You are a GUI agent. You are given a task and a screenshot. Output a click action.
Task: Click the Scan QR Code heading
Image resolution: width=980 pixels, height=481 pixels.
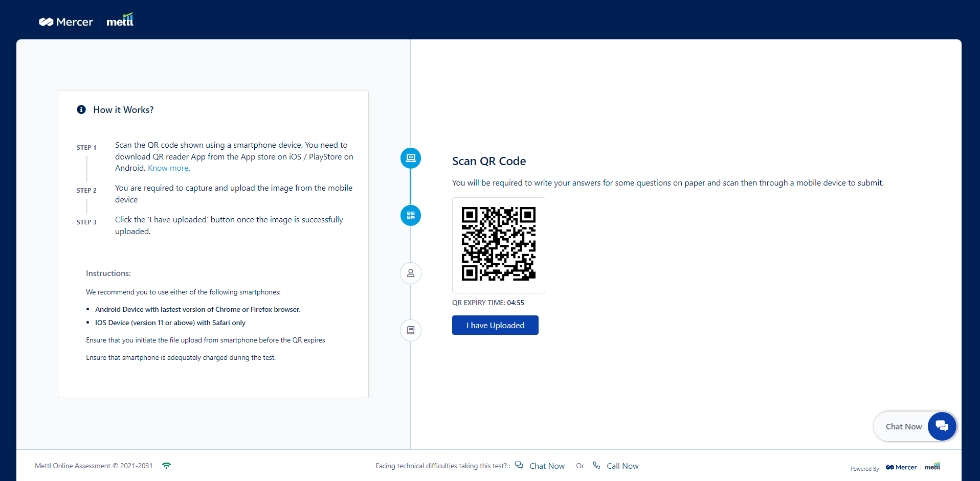(x=489, y=161)
